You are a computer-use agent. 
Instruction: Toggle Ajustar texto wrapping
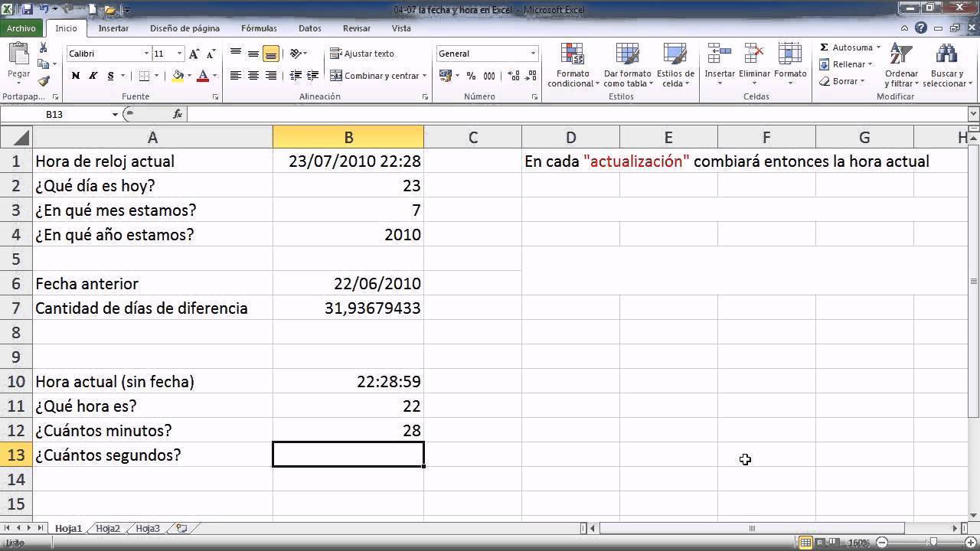pos(362,54)
